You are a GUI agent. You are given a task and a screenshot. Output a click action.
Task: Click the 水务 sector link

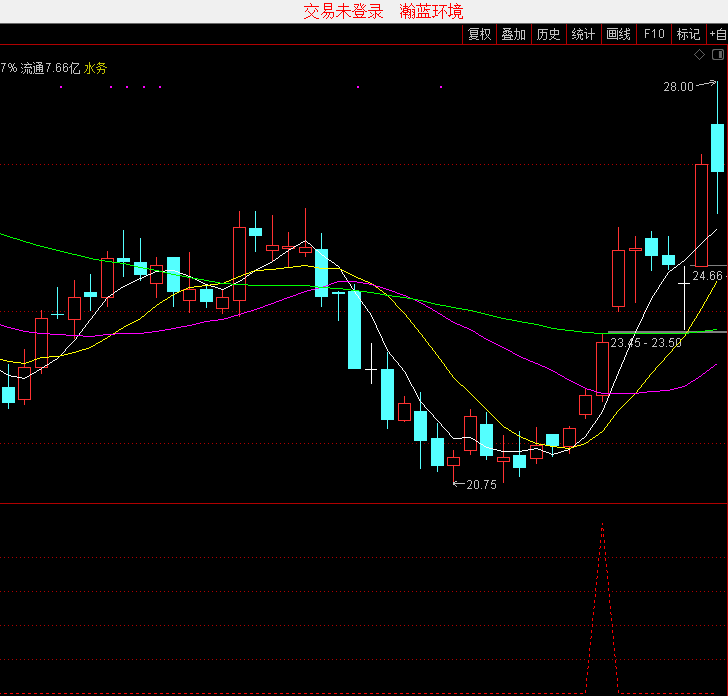(x=96, y=69)
